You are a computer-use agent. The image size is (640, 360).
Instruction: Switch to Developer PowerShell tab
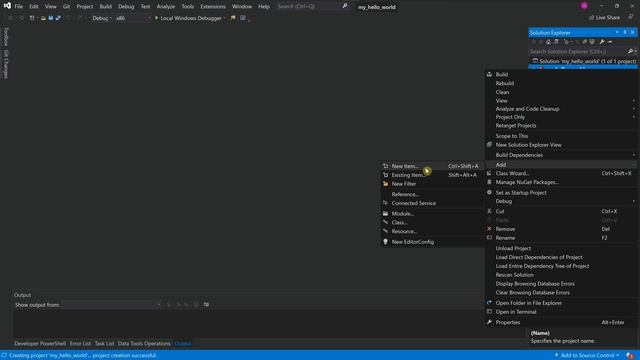40,344
